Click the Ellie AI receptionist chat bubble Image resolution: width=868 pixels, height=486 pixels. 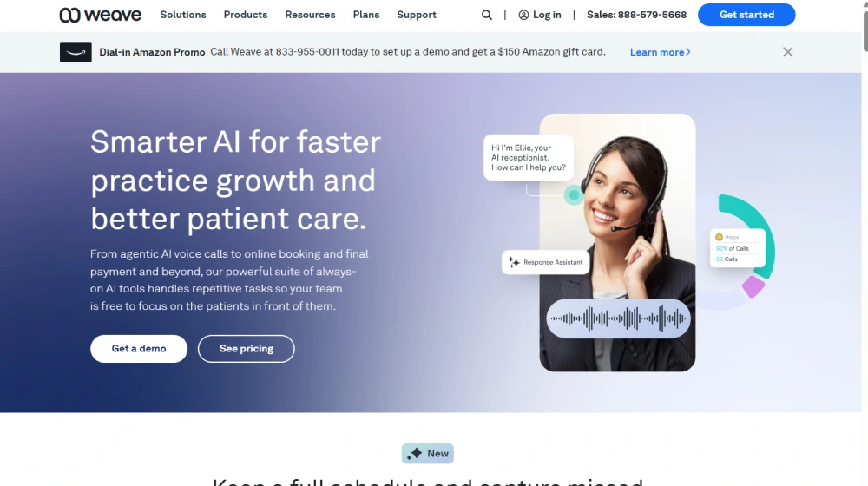point(529,158)
